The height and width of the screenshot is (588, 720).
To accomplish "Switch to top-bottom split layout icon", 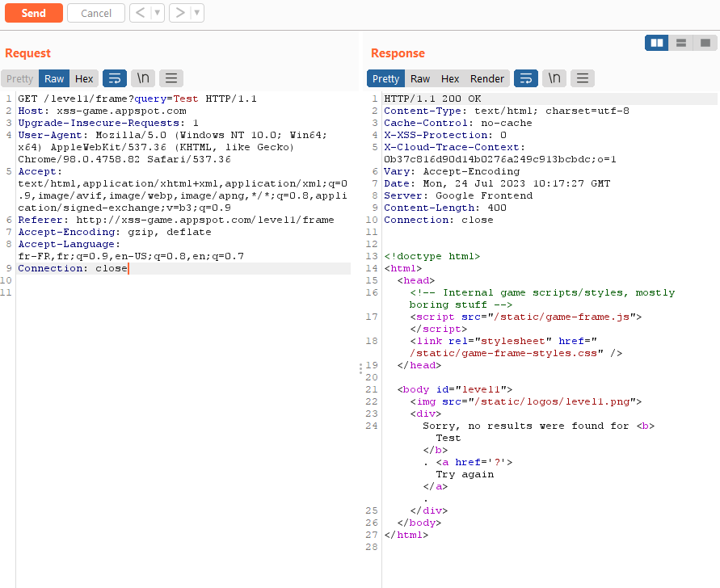I will pos(681,43).
